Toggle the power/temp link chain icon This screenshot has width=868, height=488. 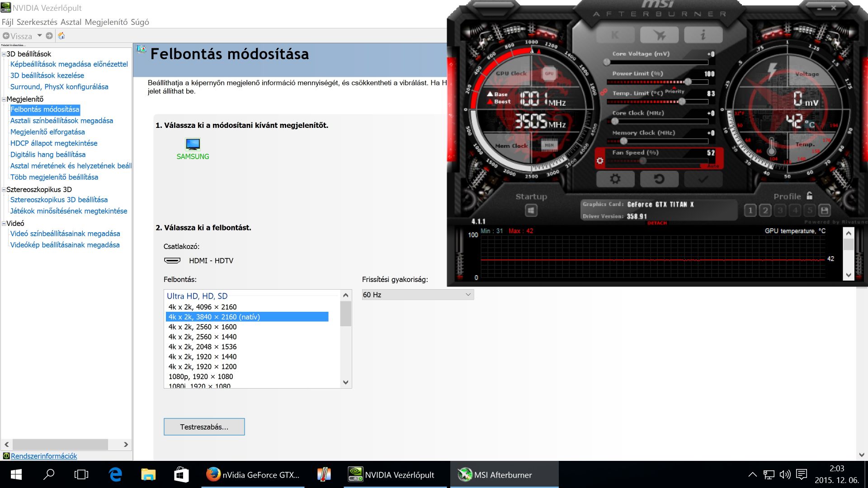tap(603, 92)
